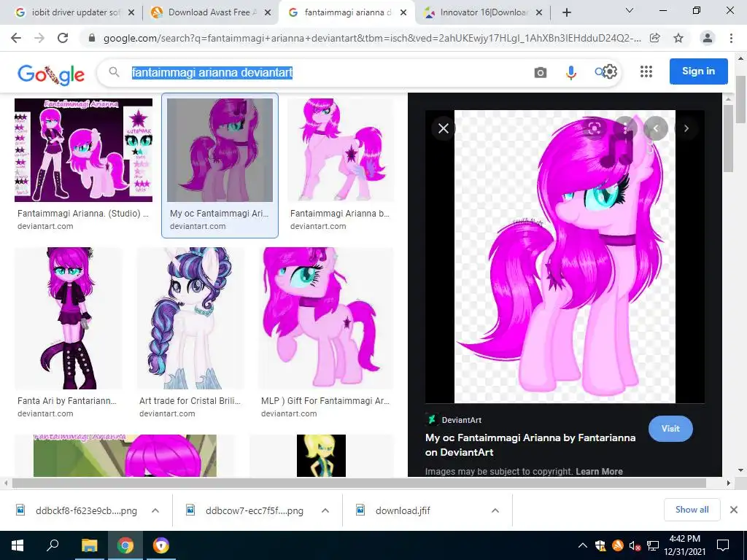
Task: Close the iobit driver updater tab
Action: [131, 13]
